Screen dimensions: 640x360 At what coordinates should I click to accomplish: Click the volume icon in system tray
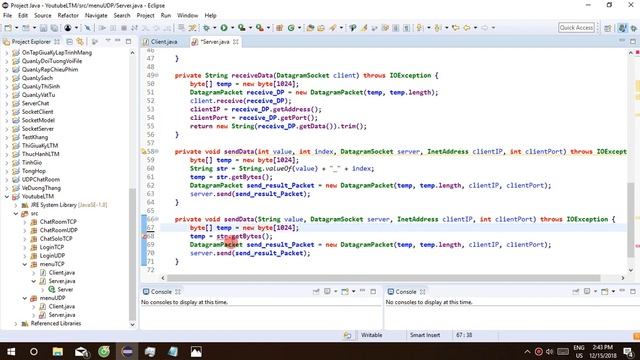549,351
